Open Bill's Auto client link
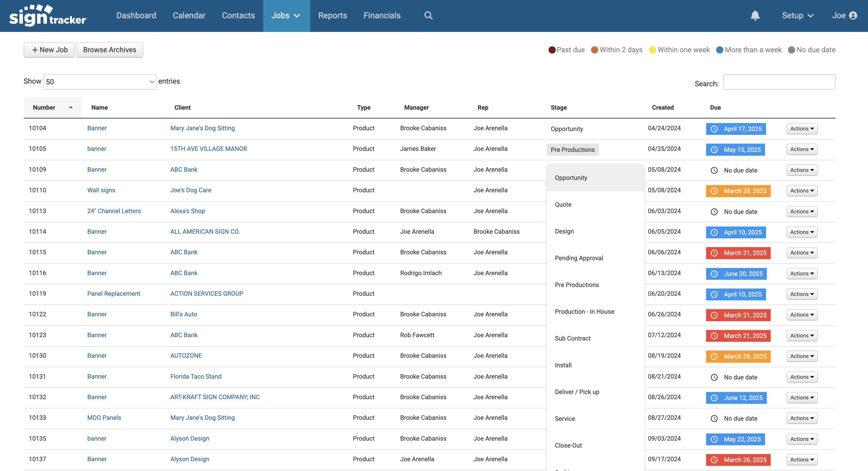Screen dimensions: 868x471 tap(184, 314)
